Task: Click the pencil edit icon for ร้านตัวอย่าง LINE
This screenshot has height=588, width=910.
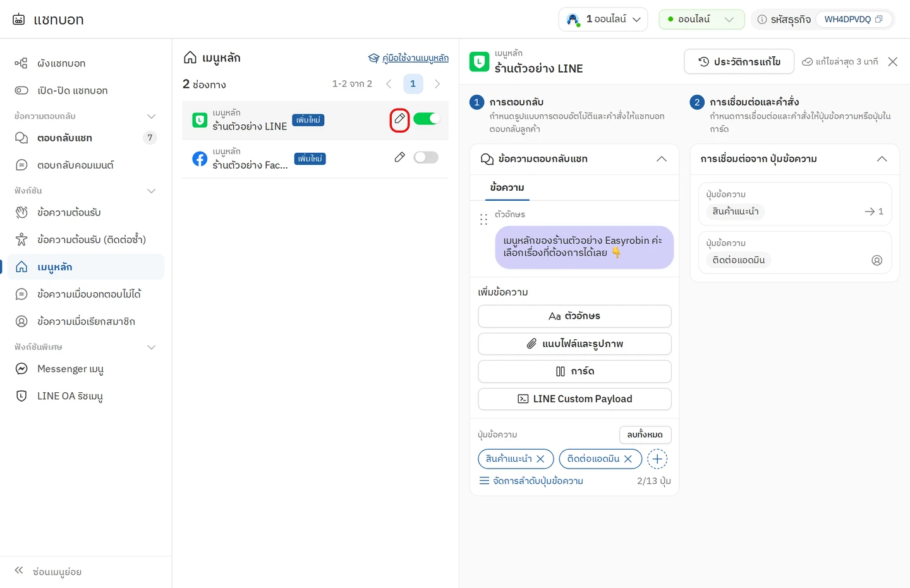Action: [x=399, y=119]
